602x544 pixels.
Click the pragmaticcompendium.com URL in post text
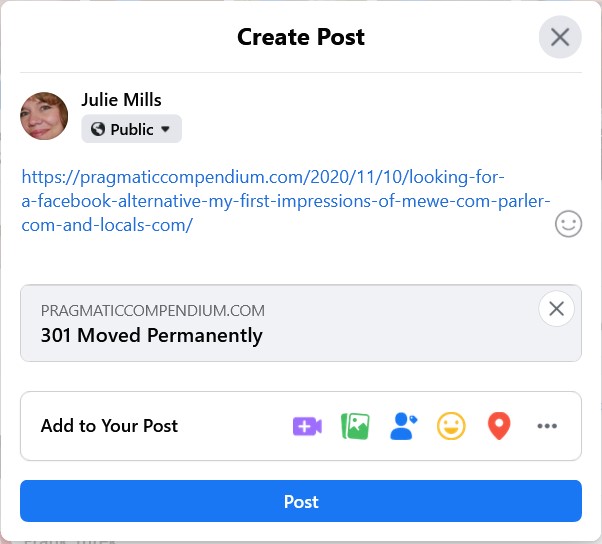[x=286, y=201]
